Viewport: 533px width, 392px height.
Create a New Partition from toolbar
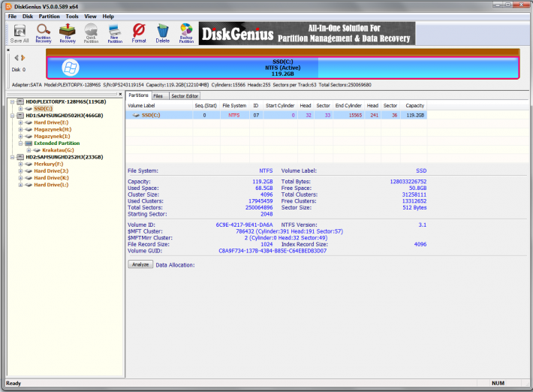point(115,34)
